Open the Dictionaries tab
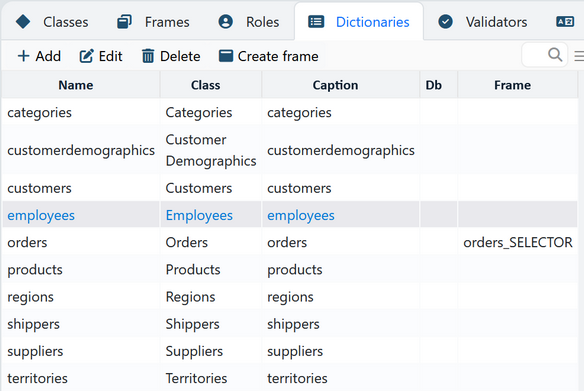Screen dimensions: 584x391 (x=359, y=22)
